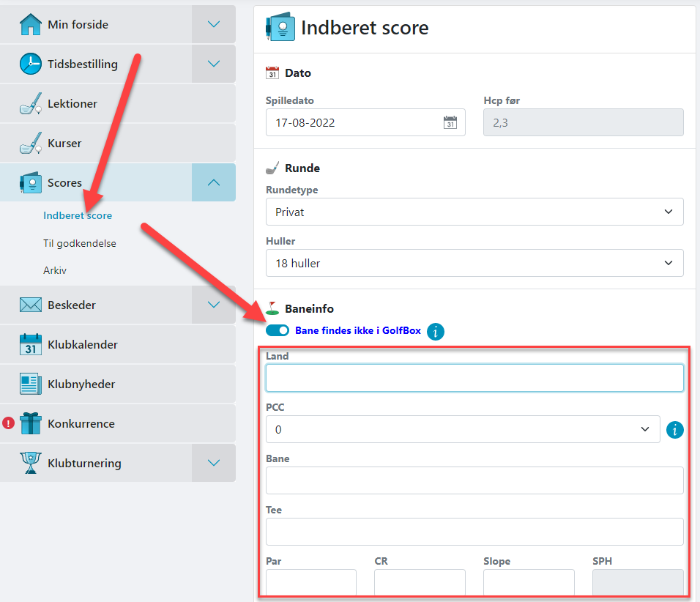Click into the Land input field
Image resolution: width=700 pixels, height=602 pixels.
coord(474,378)
